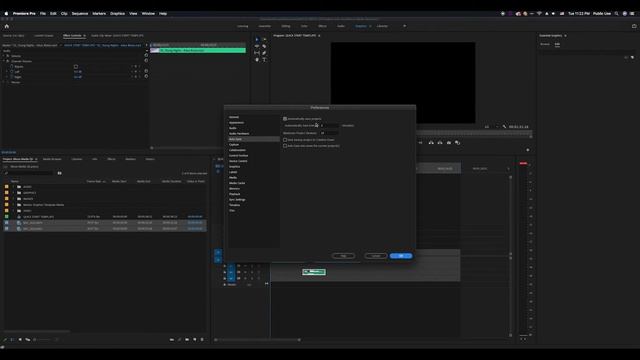Reset the Channel Volume effect in Effect Controls

(x=146, y=60)
